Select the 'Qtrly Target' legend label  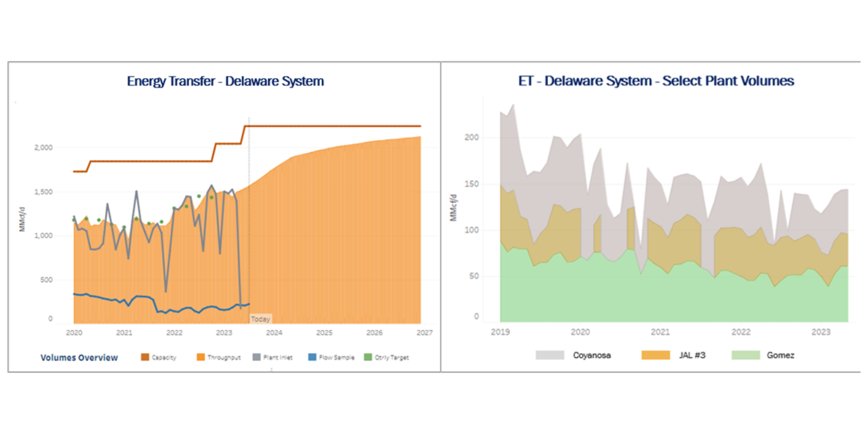(x=392, y=358)
